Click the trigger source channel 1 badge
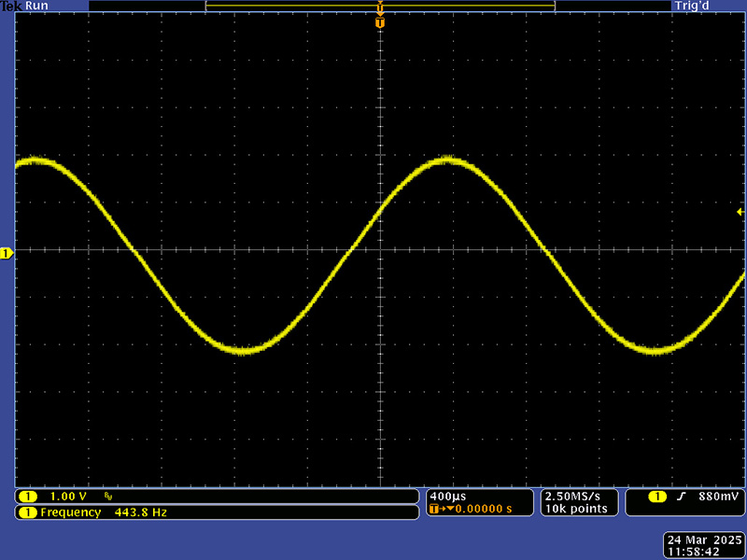Image resolution: width=747 pixels, height=560 pixels. coord(657,497)
